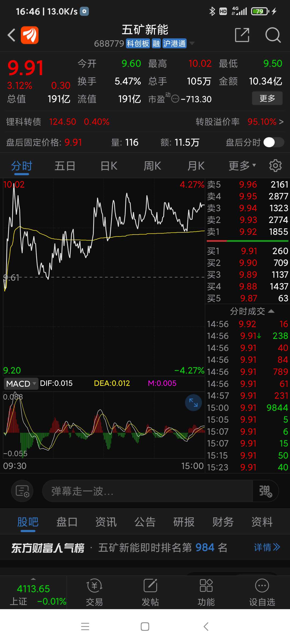Image resolution: width=290 pixels, height=644 pixels.
Task: Open the 更多 chart period dropdown
Action: point(242,166)
